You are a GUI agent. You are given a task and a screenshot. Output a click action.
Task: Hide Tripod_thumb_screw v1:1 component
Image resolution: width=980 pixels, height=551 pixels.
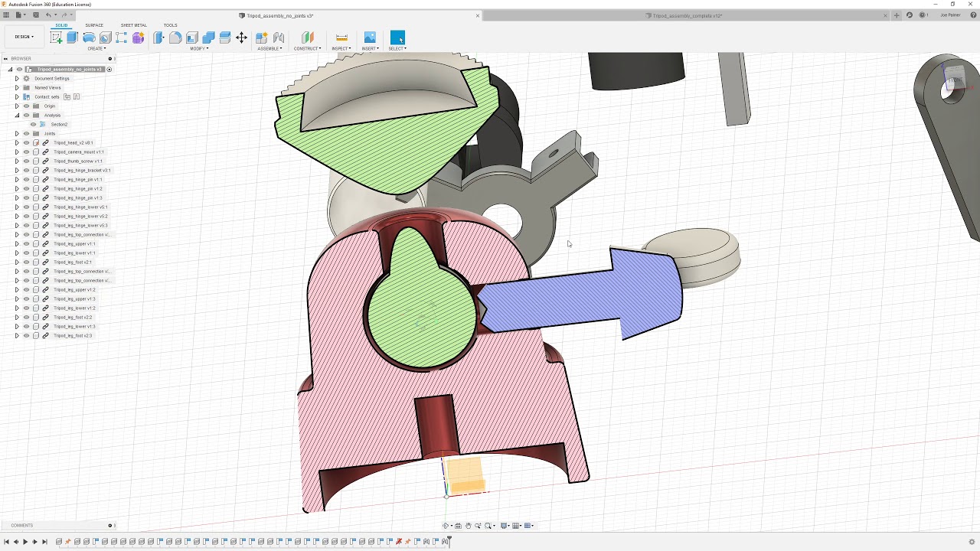26,161
